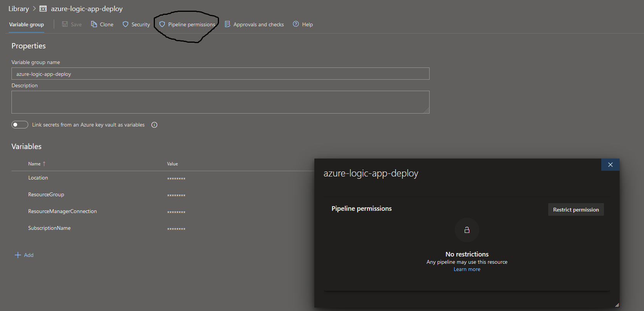The image size is (644, 311).
Task: Select the SubscriptionName variable name
Action: click(x=49, y=228)
